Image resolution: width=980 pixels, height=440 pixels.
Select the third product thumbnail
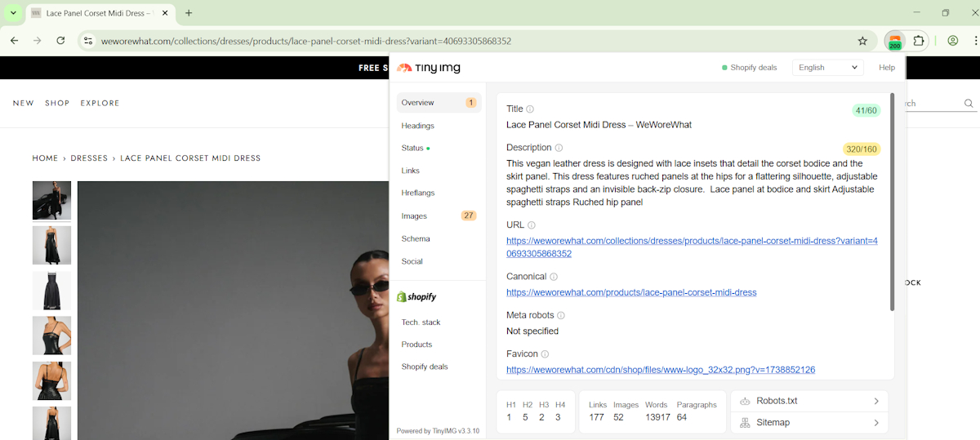(x=51, y=291)
